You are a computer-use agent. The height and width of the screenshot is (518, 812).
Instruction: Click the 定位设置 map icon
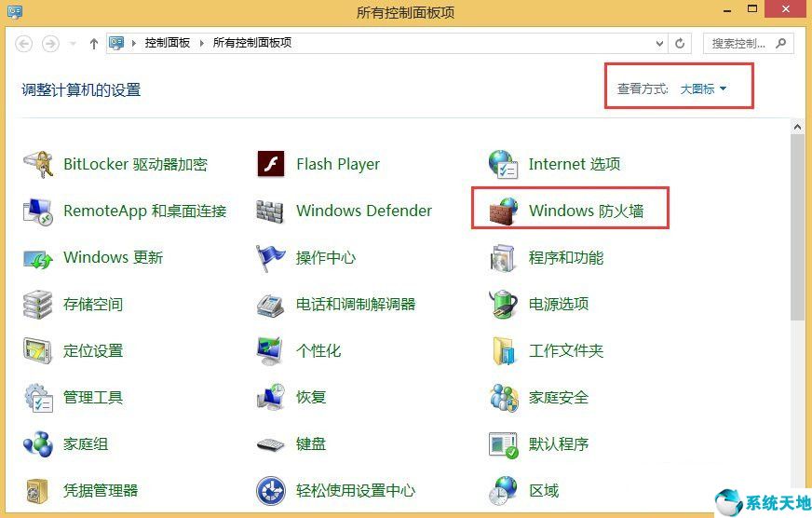(x=38, y=350)
